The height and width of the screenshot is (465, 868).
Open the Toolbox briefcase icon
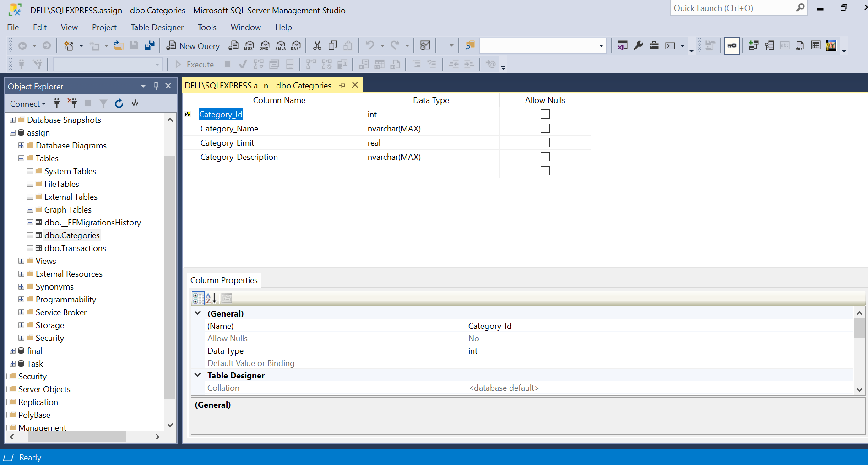click(654, 46)
